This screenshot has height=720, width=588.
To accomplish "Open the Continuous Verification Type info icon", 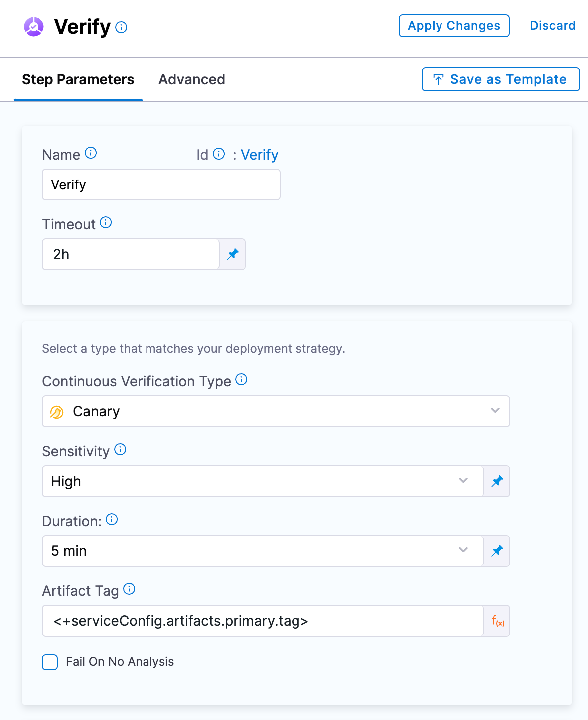I will pos(241,380).
